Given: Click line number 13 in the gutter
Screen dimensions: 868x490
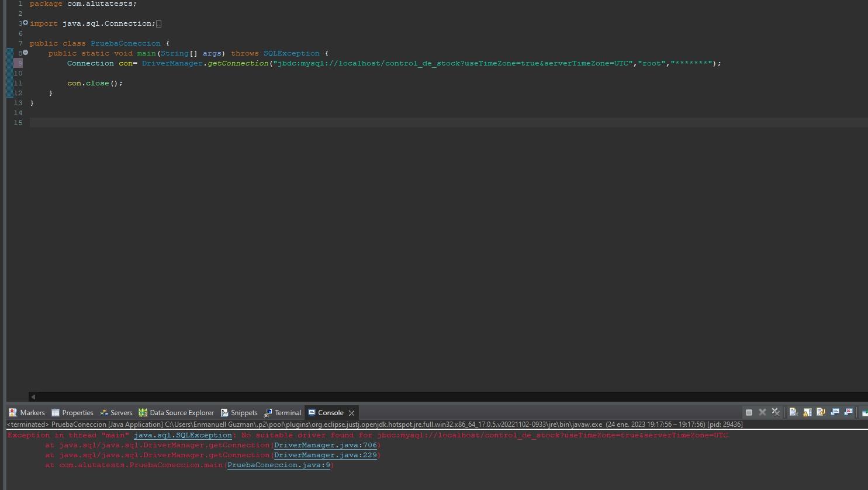Looking at the screenshot, I should point(18,103).
